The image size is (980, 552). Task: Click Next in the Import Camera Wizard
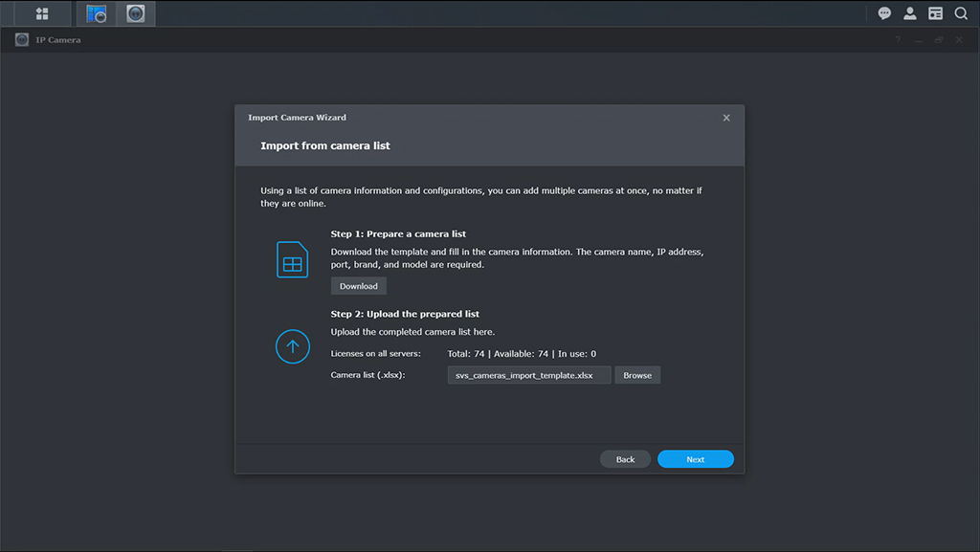point(696,458)
